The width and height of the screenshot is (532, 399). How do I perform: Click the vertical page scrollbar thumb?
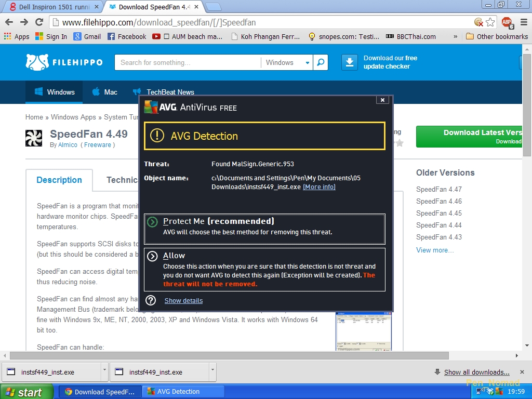pyautogui.click(x=527, y=104)
